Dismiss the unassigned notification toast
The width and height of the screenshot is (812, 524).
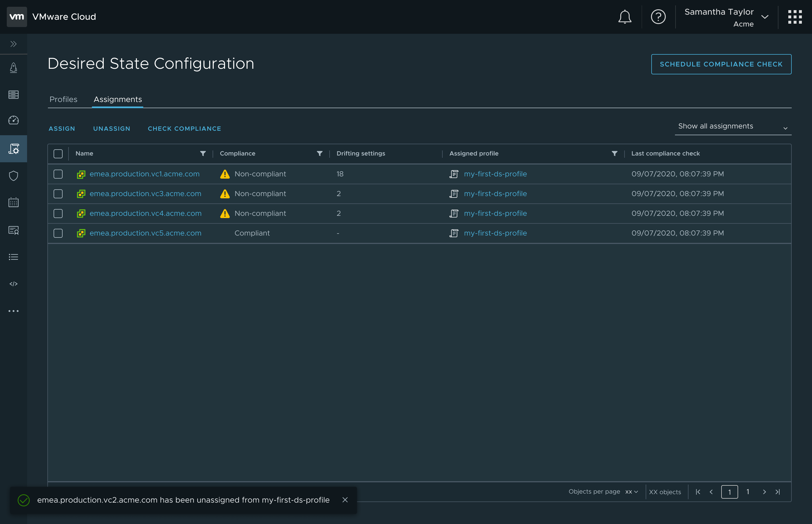click(345, 500)
